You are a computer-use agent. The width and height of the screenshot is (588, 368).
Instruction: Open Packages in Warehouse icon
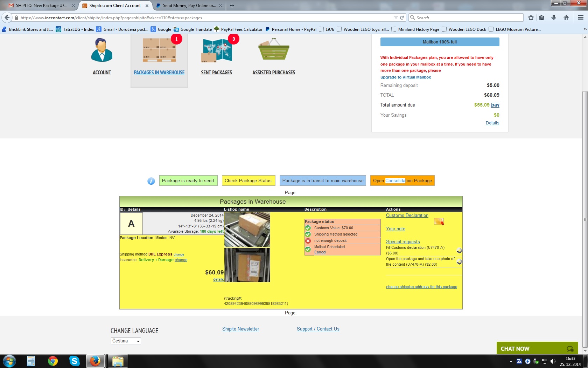pos(159,51)
